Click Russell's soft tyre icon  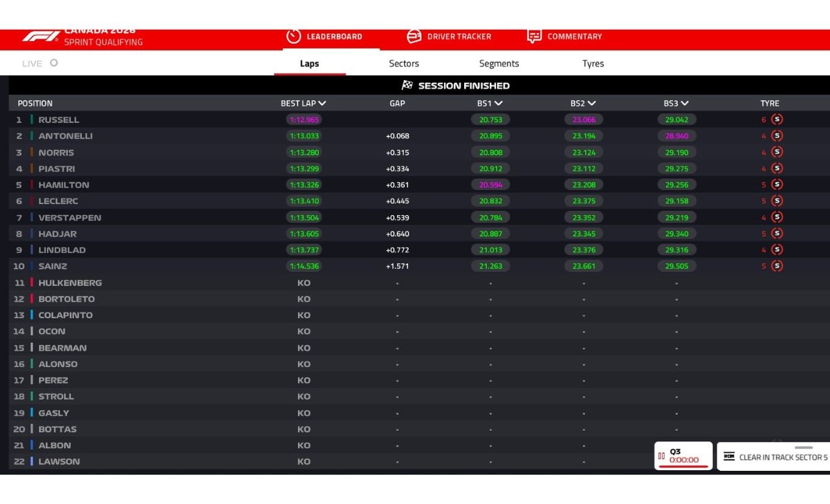777,120
